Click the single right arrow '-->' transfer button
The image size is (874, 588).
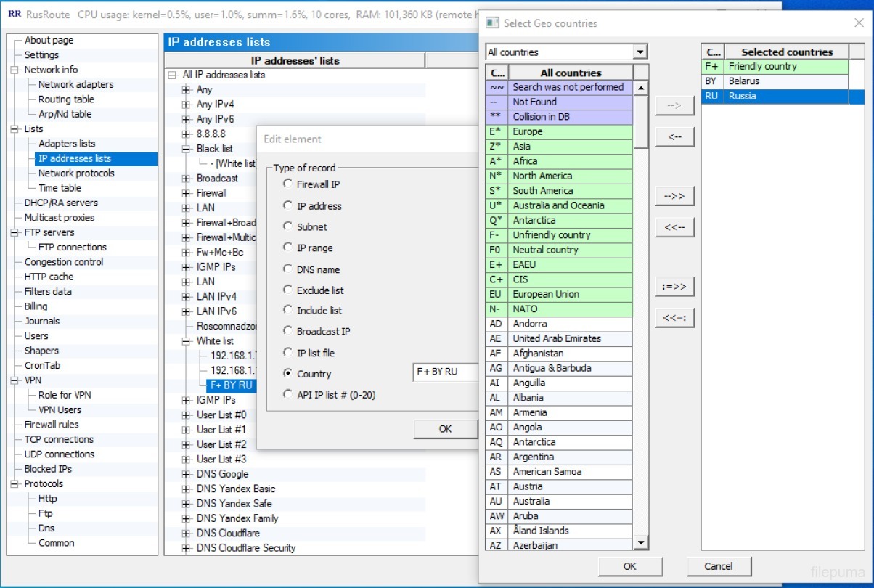[x=674, y=106]
